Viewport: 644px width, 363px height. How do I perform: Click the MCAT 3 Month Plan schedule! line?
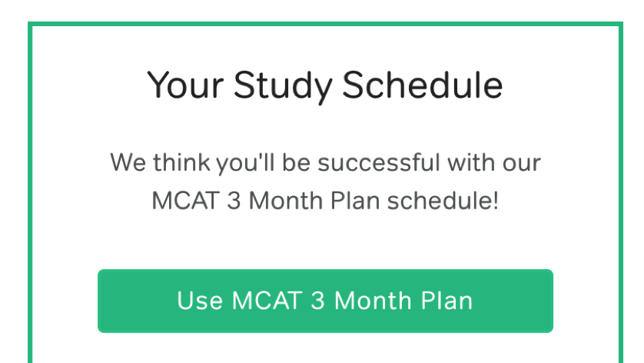tap(325, 201)
